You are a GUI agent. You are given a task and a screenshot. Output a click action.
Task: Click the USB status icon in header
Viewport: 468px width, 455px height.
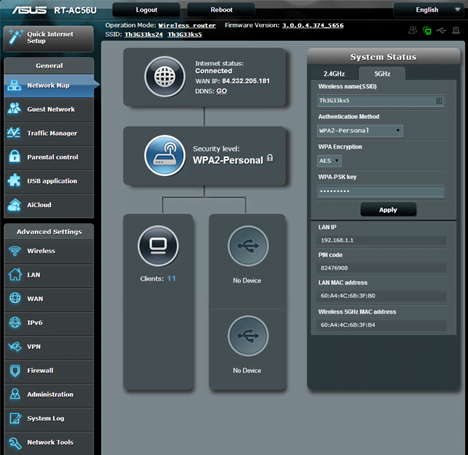coord(441,31)
